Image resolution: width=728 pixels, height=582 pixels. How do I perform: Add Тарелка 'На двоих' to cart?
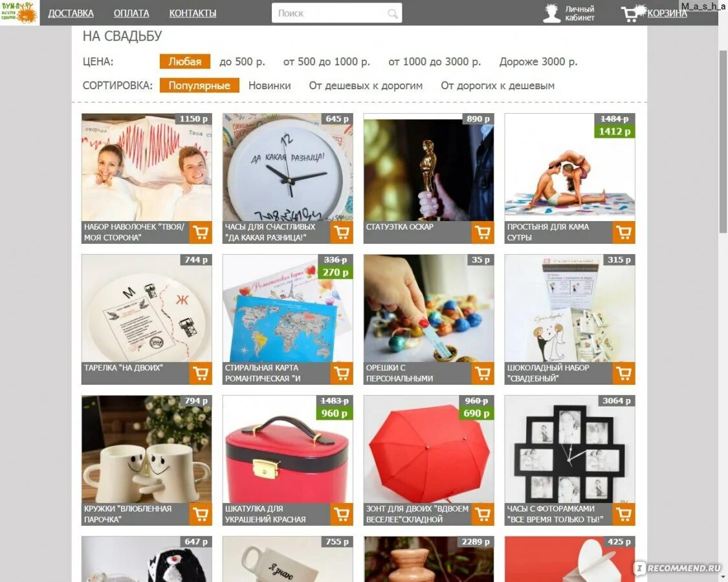point(201,373)
